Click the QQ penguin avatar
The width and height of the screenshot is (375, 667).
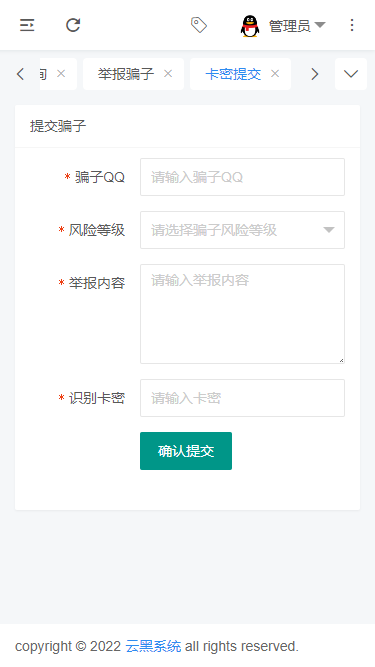(250, 26)
